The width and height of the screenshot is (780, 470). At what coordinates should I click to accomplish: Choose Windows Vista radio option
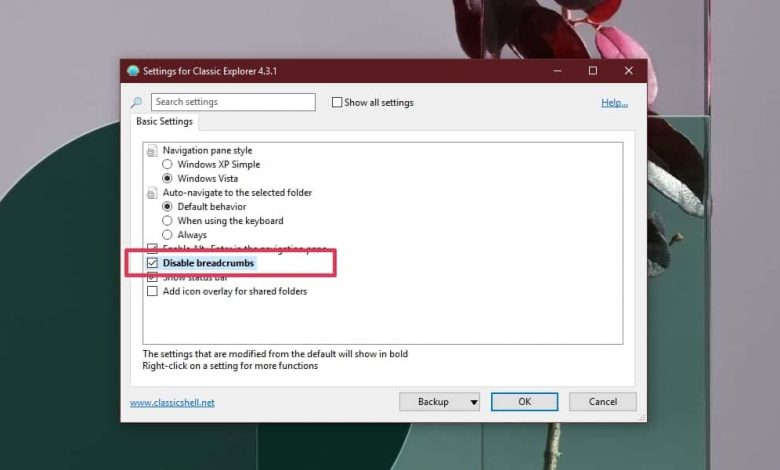pos(167,178)
